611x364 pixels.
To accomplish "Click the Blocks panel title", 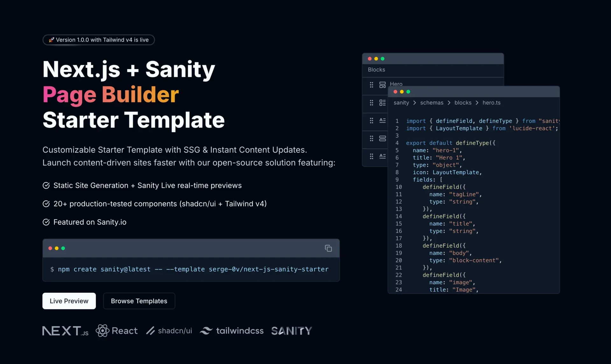I will click(x=376, y=70).
